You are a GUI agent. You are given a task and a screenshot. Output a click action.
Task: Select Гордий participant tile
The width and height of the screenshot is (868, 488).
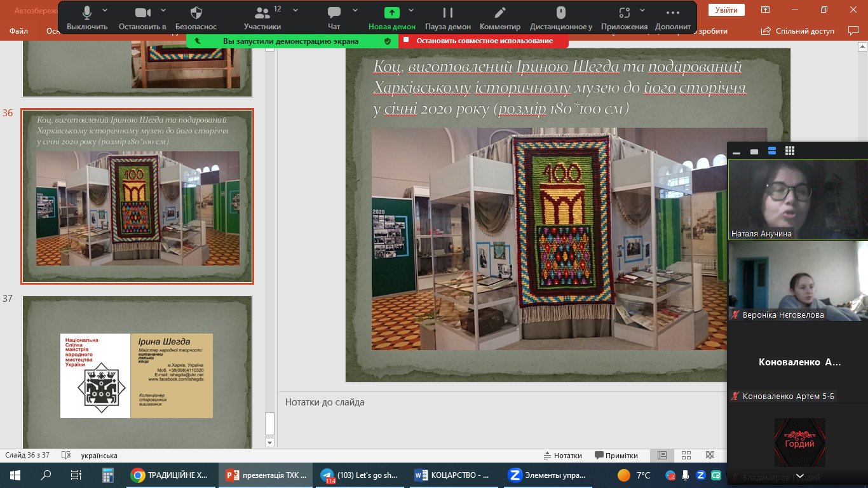[x=798, y=443]
